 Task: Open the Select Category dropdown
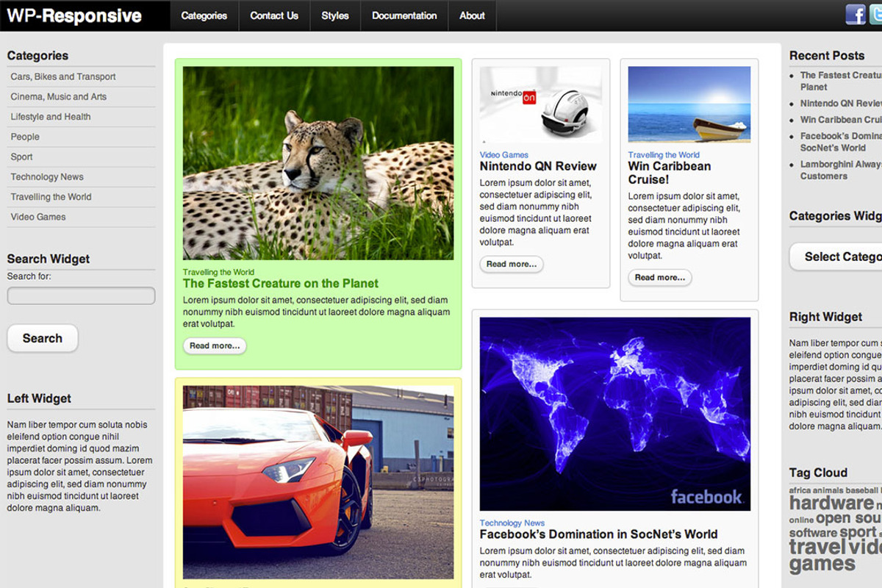[836, 257]
